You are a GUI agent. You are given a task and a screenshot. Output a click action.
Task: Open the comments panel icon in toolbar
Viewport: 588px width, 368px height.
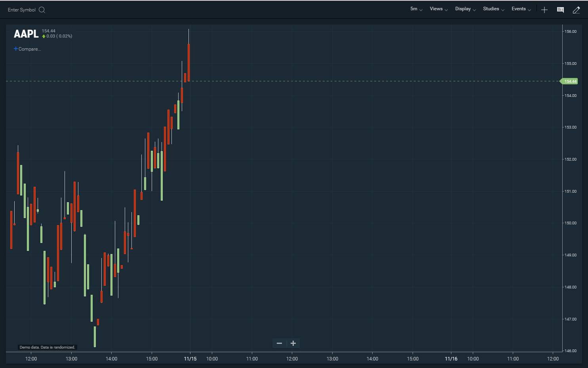click(x=560, y=10)
